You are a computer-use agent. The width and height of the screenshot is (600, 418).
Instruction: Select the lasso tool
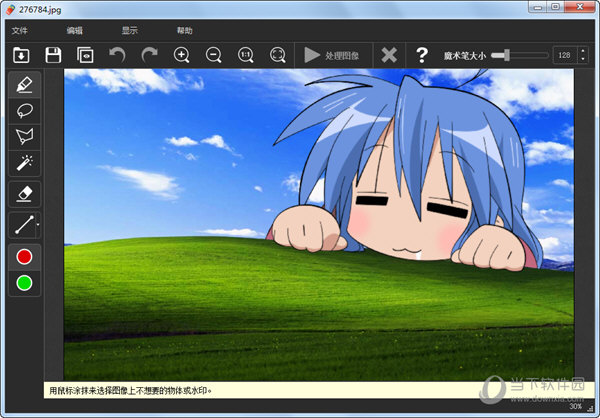tap(24, 111)
